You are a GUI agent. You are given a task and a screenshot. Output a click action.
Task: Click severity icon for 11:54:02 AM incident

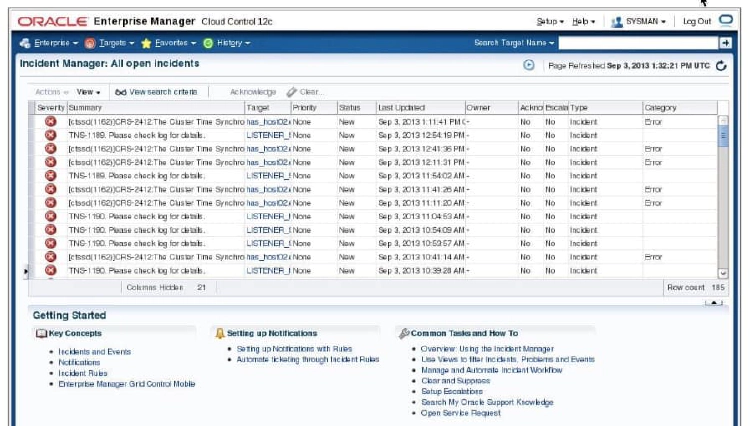coord(50,175)
